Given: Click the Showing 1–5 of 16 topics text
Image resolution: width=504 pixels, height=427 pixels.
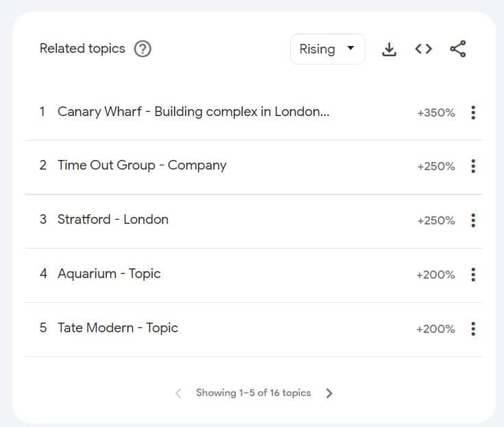Looking at the screenshot, I should [253, 393].
